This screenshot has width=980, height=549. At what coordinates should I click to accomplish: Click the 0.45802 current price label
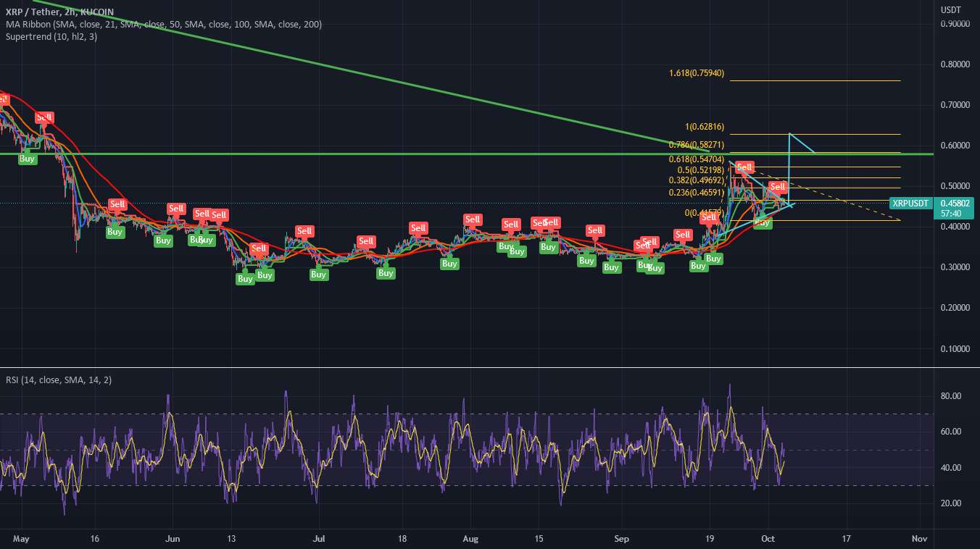coord(953,204)
